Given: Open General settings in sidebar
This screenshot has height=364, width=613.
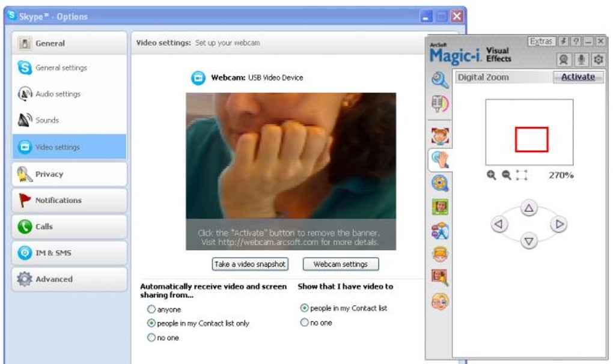Looking at the screenshot, I should 69,68.
